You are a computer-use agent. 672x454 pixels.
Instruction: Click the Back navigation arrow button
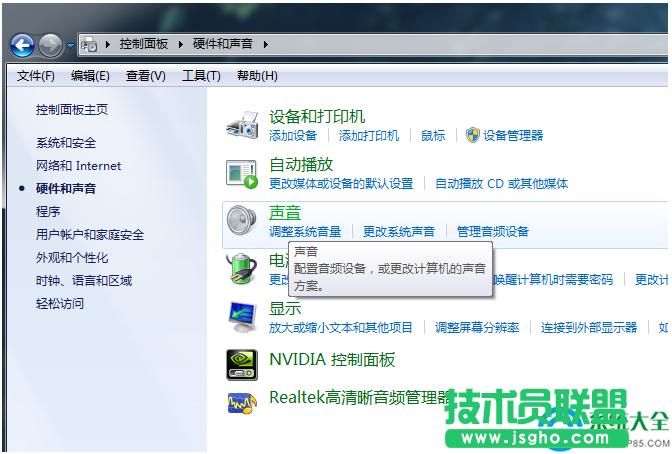[22, 45]
